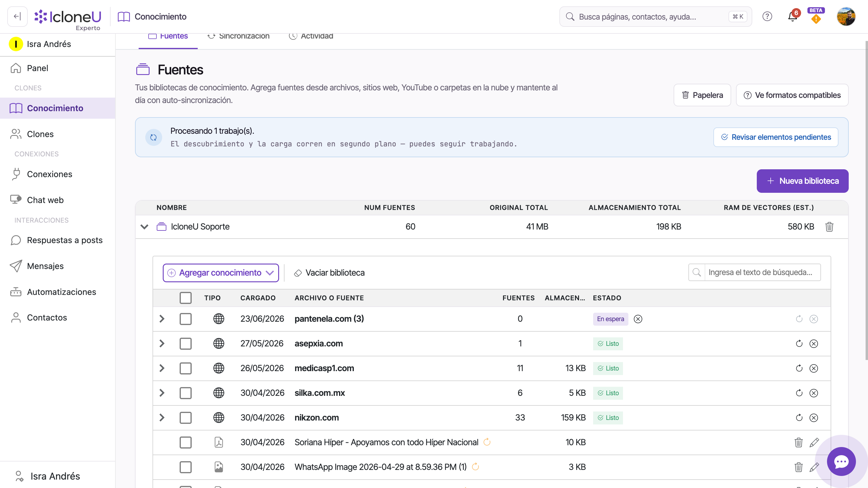Cancel the pantenela.com En espera job
The width and height of the screenshot is (868, 488).
[x=638, y=319]
